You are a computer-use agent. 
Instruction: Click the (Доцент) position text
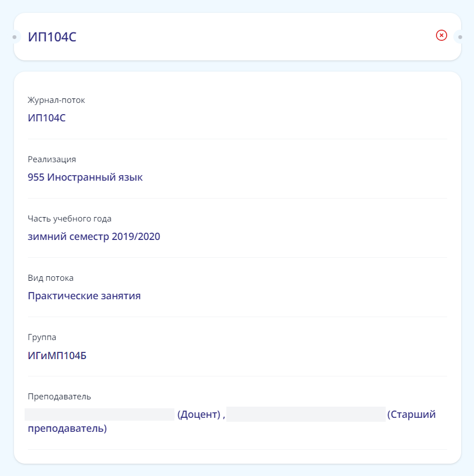point(198,414)
